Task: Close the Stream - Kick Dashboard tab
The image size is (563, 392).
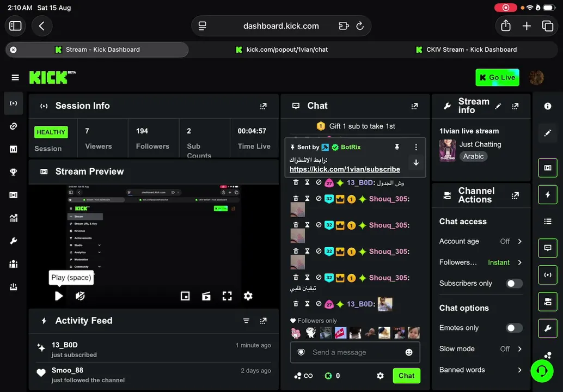Action: tap(13, 50)
